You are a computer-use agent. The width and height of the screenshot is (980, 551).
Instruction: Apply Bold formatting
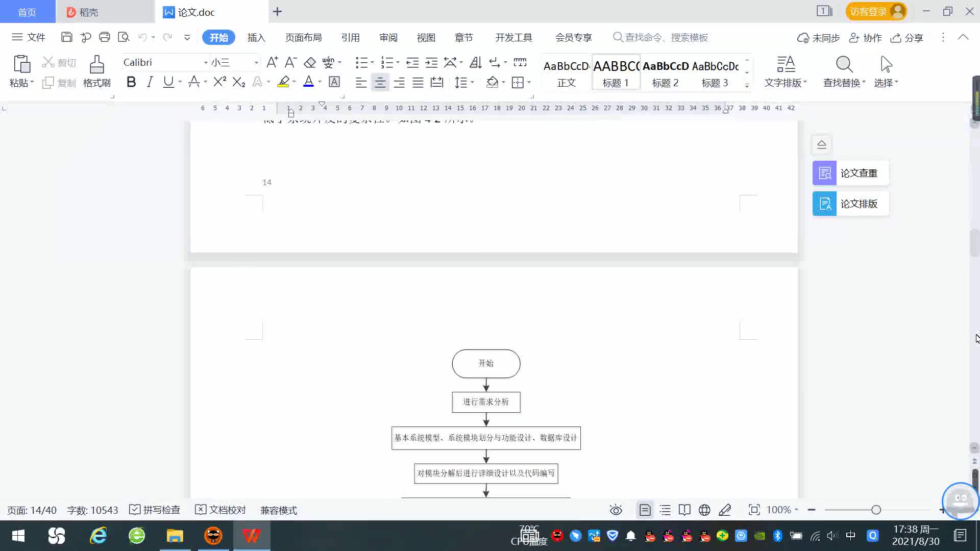pos(131,82)
